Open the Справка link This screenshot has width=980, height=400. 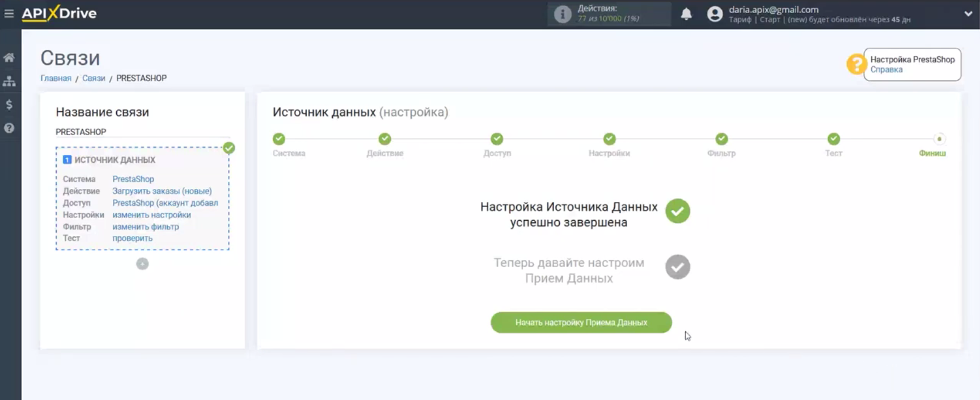click(x=886, y=70)
